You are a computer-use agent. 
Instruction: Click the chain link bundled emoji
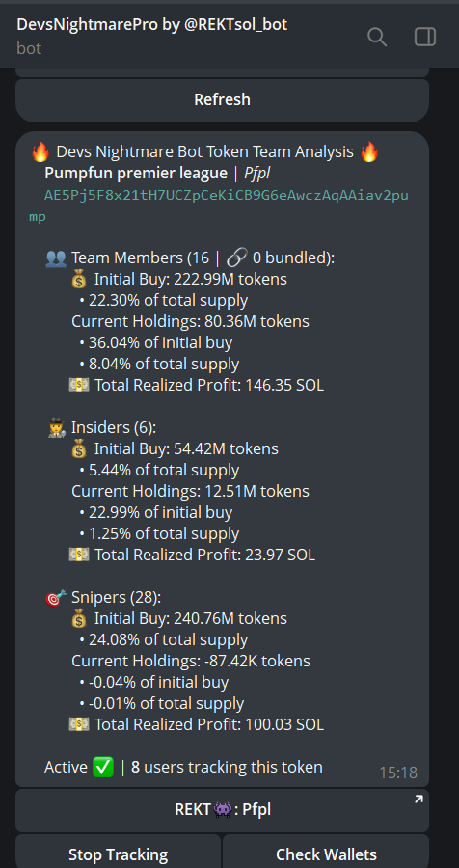tap(236, 258)
